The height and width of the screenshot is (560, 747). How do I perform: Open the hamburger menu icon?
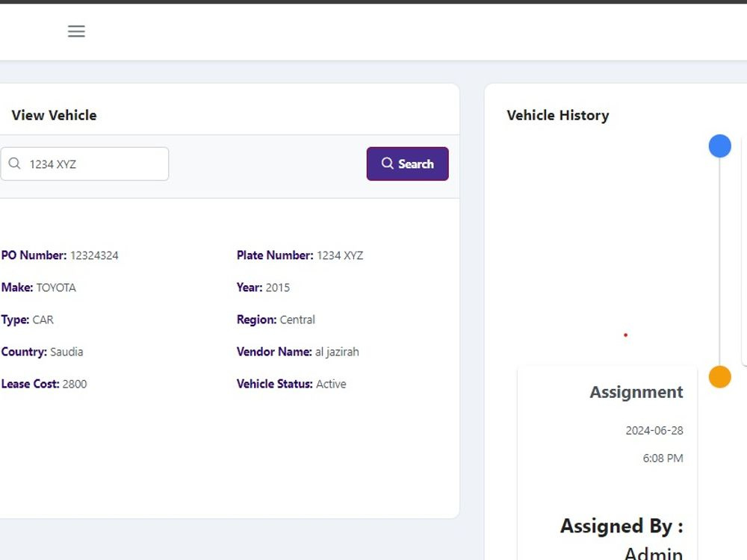(76, 31)
